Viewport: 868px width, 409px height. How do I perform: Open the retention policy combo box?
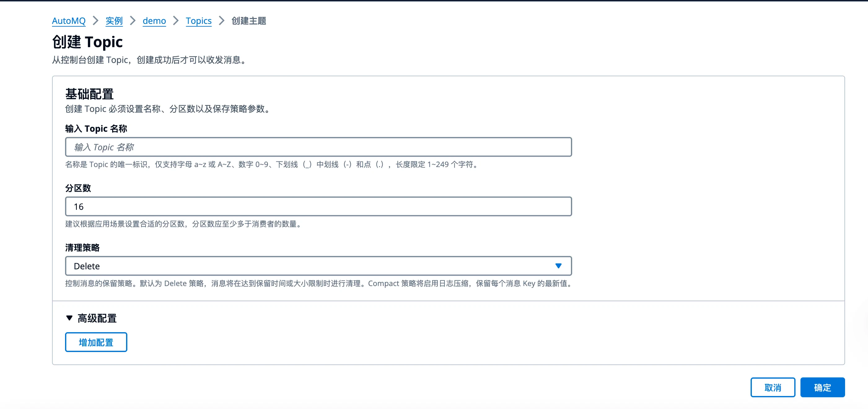pos(318,266)
